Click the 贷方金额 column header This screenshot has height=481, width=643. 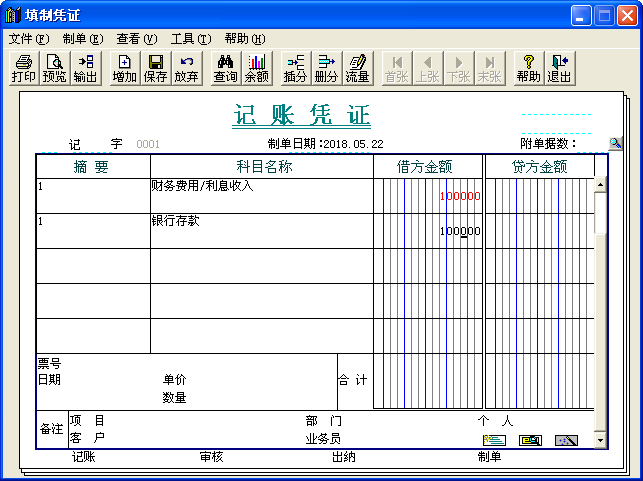pos(539,167)
